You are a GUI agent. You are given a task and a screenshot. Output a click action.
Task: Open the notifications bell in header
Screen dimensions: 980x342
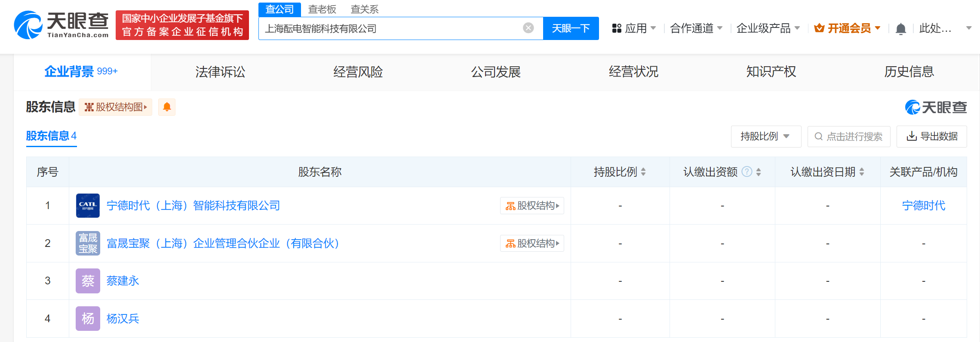coord(900,29)
